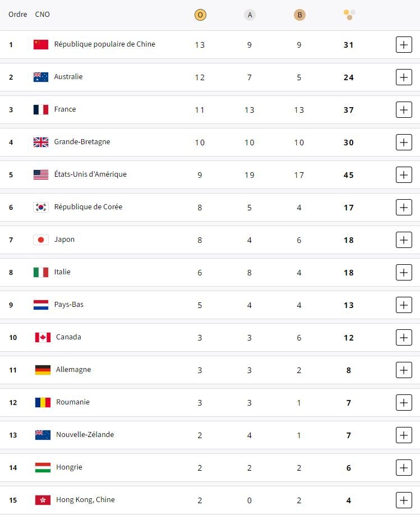Expand the États-Unis d'Amérique row

tap(404, 174)
